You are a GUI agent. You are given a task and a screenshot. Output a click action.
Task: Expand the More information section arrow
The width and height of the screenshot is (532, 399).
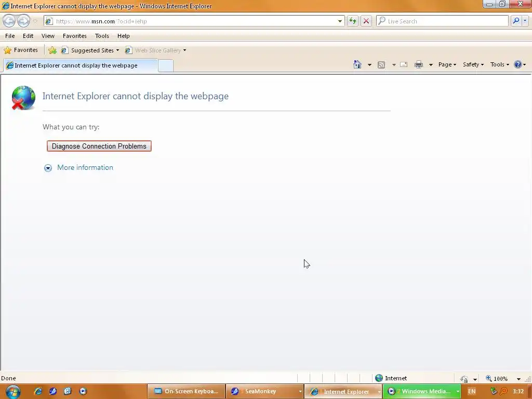click(x=48, y=168)
